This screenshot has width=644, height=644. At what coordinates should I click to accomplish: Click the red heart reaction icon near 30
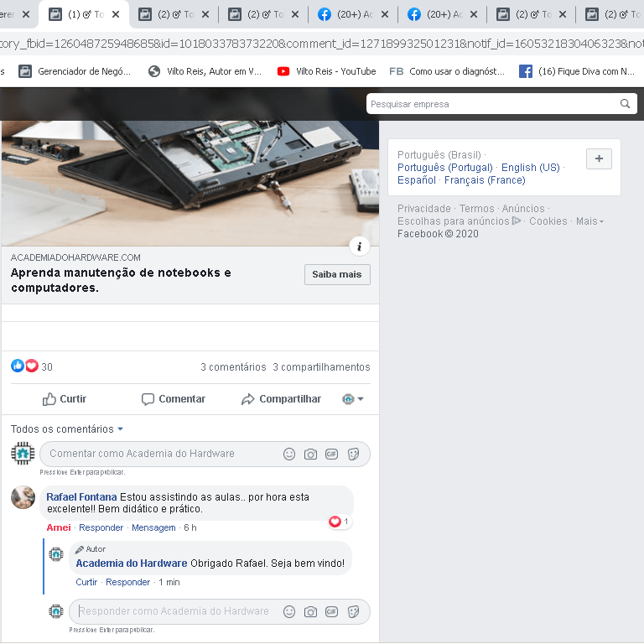click(32, 366)
